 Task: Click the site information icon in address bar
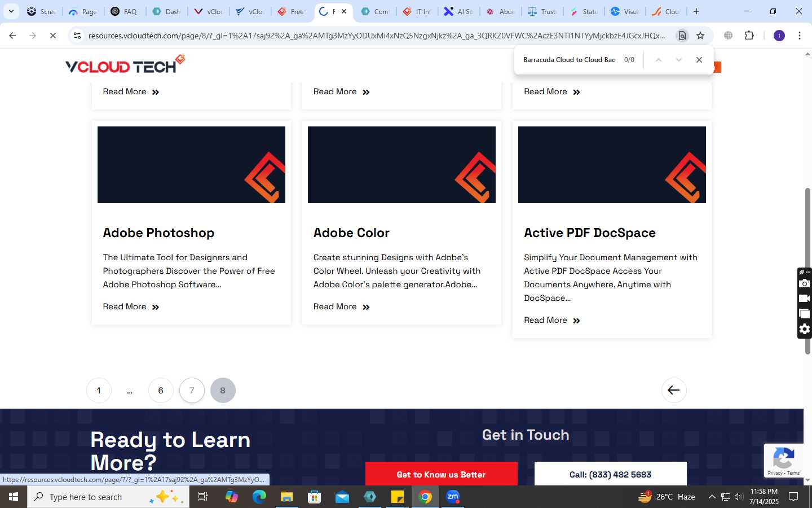tap(77, 36)
